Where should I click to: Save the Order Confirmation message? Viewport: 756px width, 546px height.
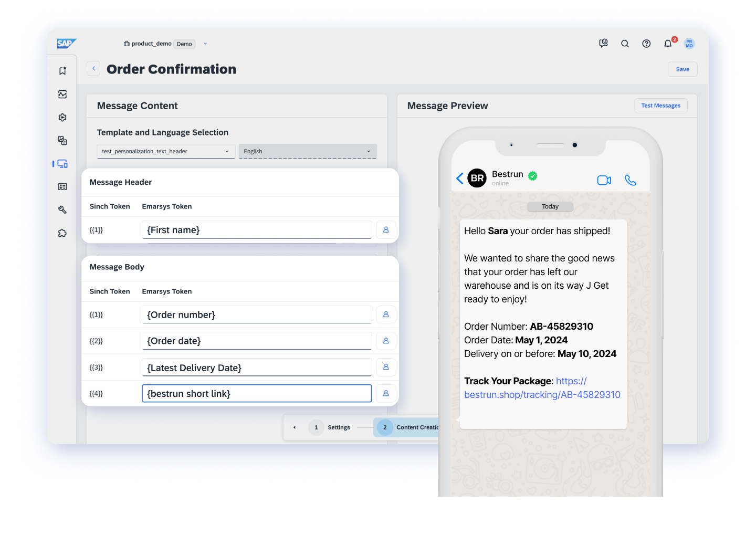pyautogui.click(x=682, y=69)
